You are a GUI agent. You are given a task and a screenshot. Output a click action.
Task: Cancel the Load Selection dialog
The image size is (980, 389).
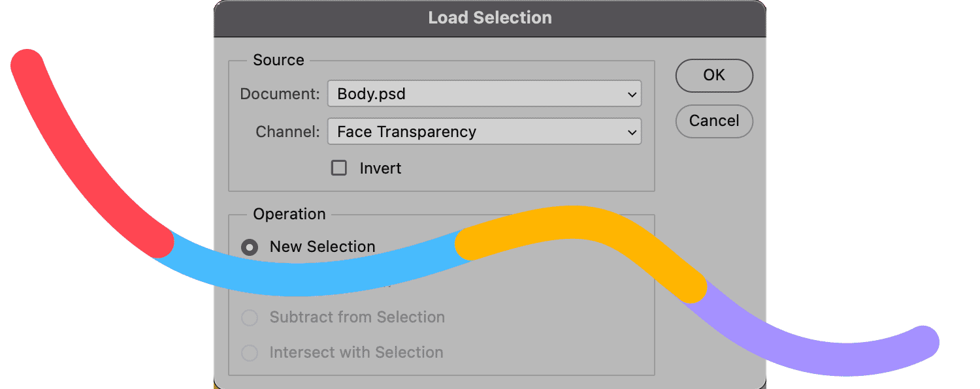[x=714, y=121]
